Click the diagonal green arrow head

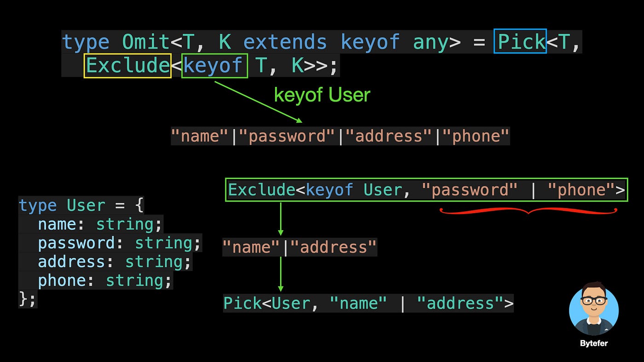coord(299,120)
